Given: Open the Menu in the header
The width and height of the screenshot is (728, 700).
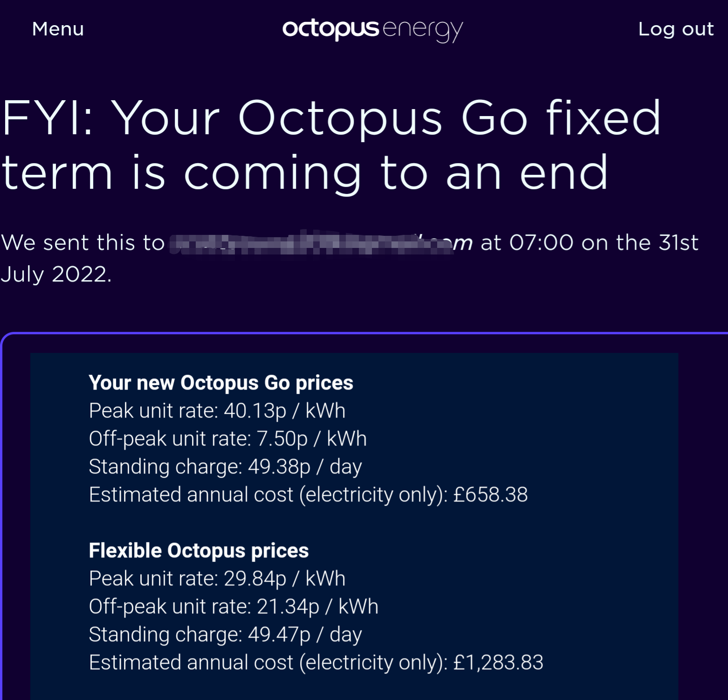Looking at the screenshot, I should 58,29.
